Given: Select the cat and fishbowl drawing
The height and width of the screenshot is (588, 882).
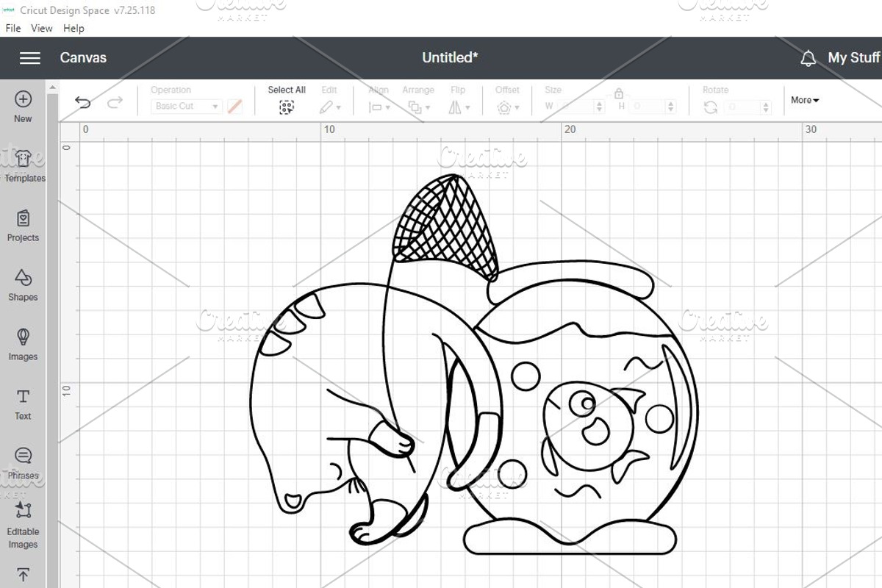Looking at the screenshot, I should [474, 364].
